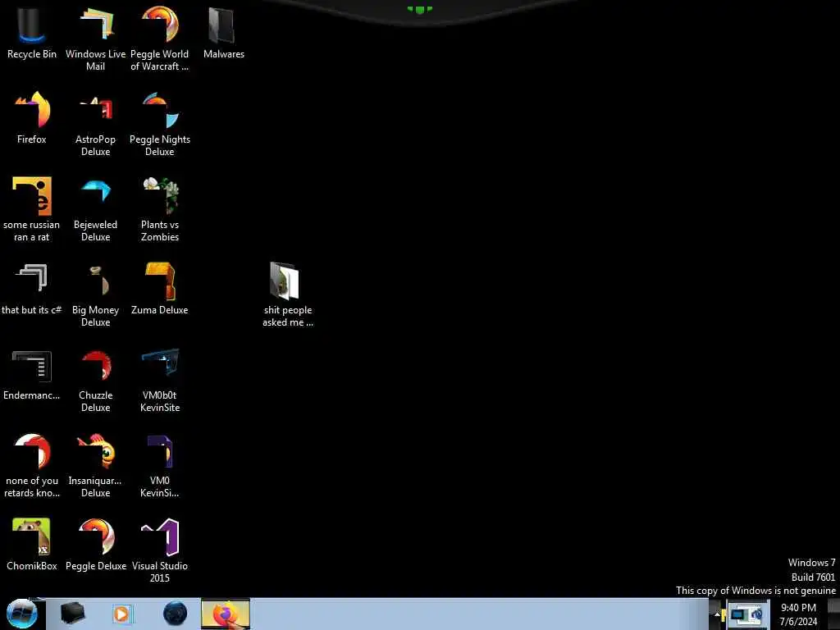Launch Windows Live Mail shortcut
Viewport: 840px width, 630px height.
pos(95,39)
